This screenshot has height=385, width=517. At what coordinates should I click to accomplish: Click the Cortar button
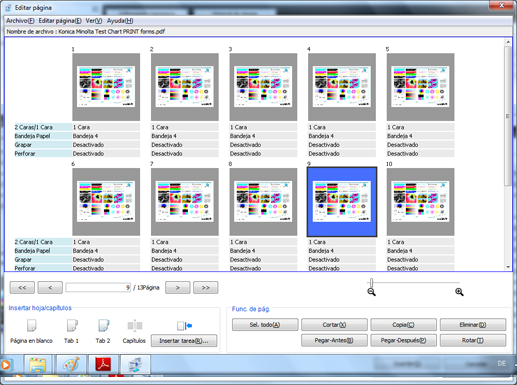(334, 325)
